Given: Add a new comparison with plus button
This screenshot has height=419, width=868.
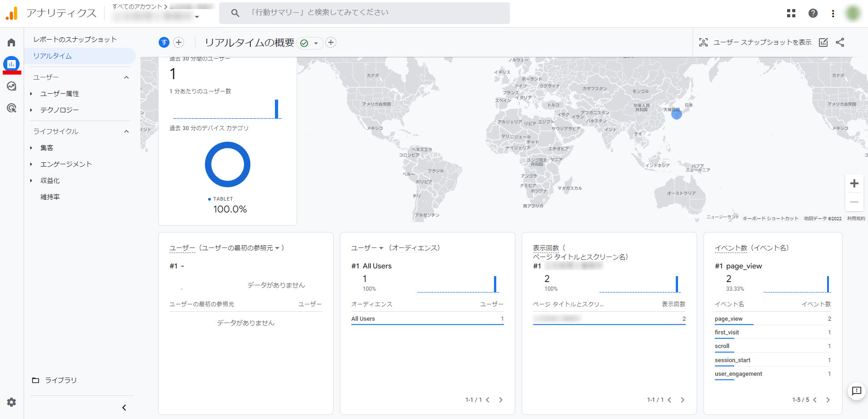Looking at the screenshot, I should click(179, 42).
